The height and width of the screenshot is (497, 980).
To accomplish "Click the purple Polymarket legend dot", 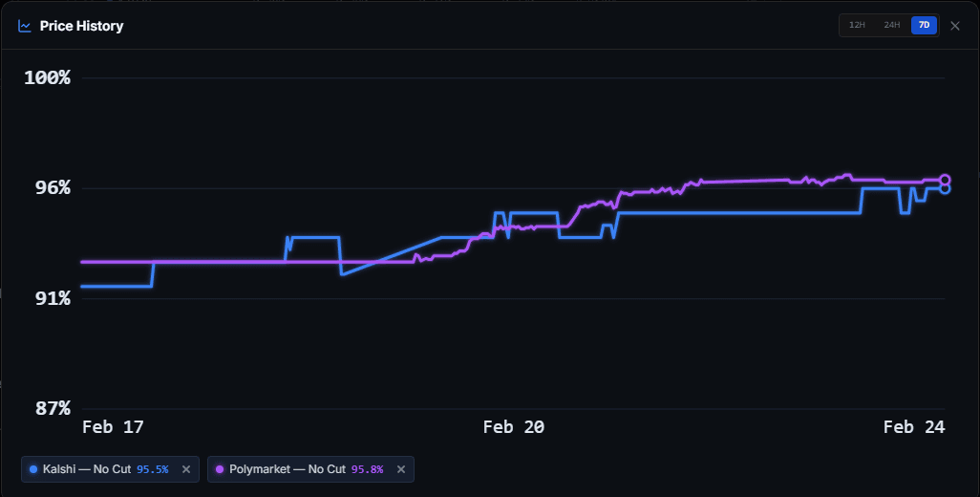I will [220, 469].
